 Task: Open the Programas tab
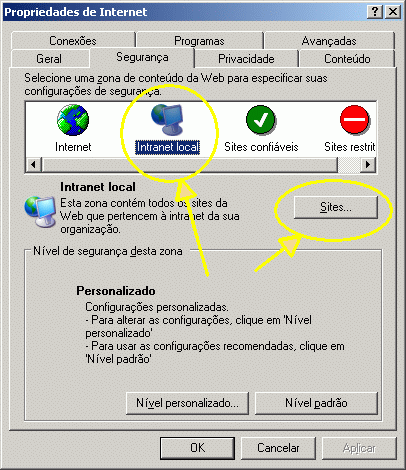[x=199, y=41]
